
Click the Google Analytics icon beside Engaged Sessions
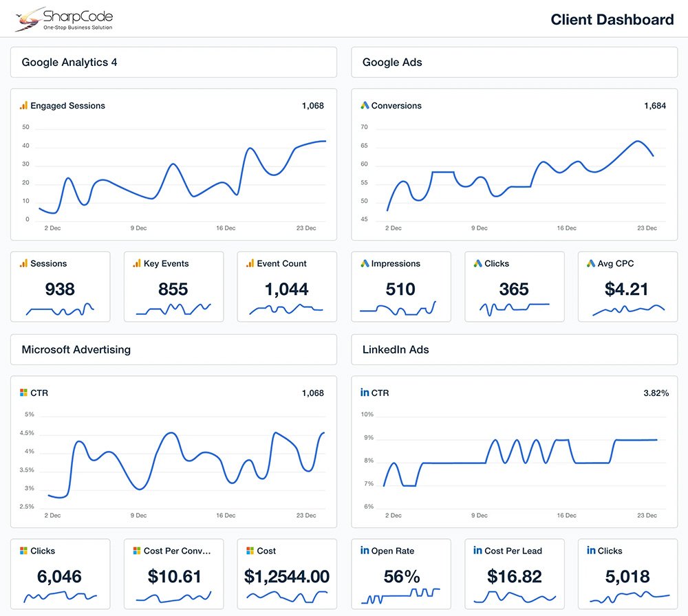(23, 106)
